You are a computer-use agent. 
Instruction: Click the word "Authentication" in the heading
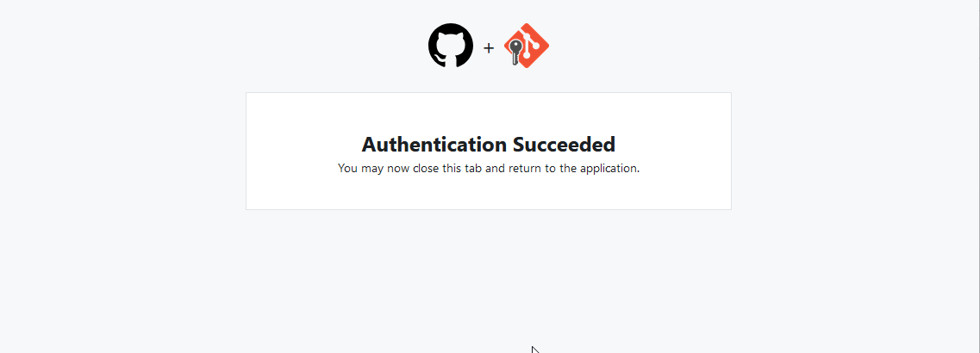[435, 145]
